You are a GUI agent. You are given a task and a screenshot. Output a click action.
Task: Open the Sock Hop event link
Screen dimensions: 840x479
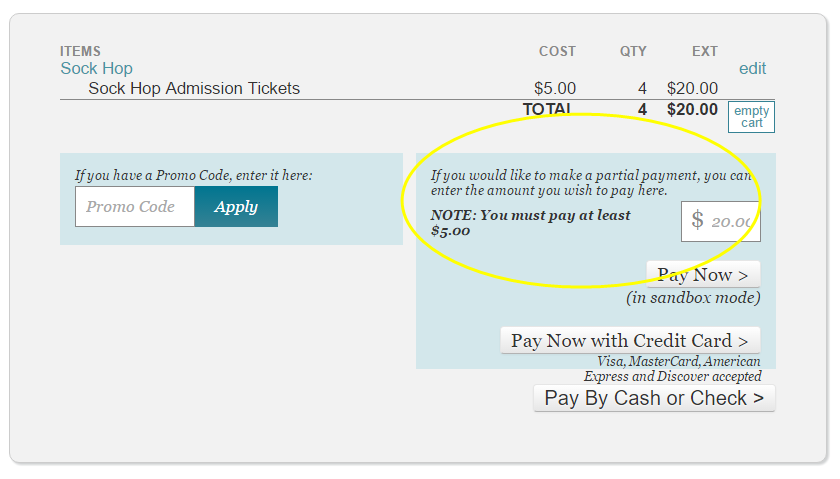coord(96,69)
